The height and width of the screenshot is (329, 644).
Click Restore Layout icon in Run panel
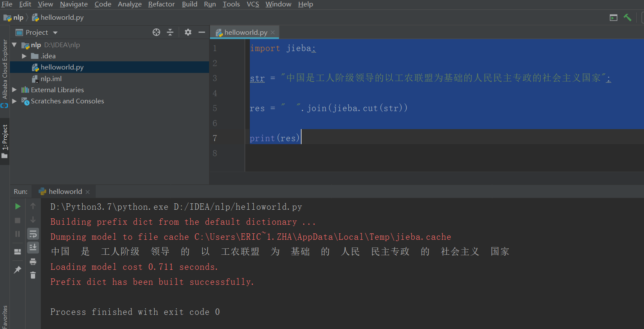[x=18, y=252]
